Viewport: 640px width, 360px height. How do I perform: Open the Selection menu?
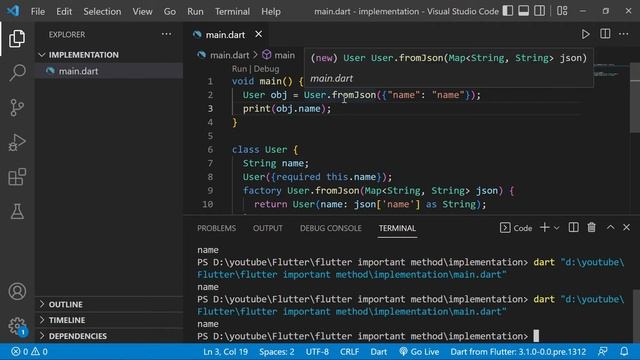102,11
